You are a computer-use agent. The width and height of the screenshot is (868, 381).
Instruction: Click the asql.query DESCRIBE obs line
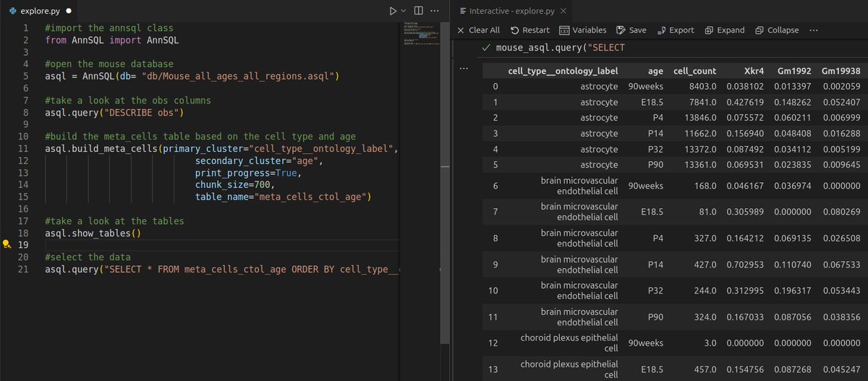(114, 113)
